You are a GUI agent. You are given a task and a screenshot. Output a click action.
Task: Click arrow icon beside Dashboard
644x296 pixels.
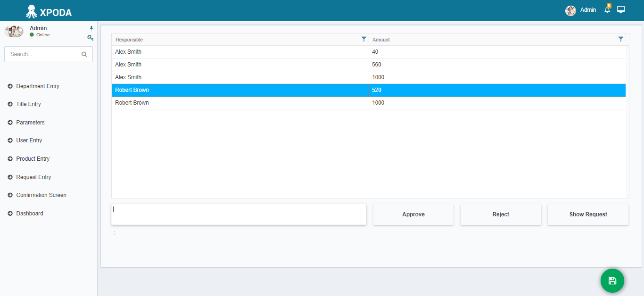click(x=10, y=214)
